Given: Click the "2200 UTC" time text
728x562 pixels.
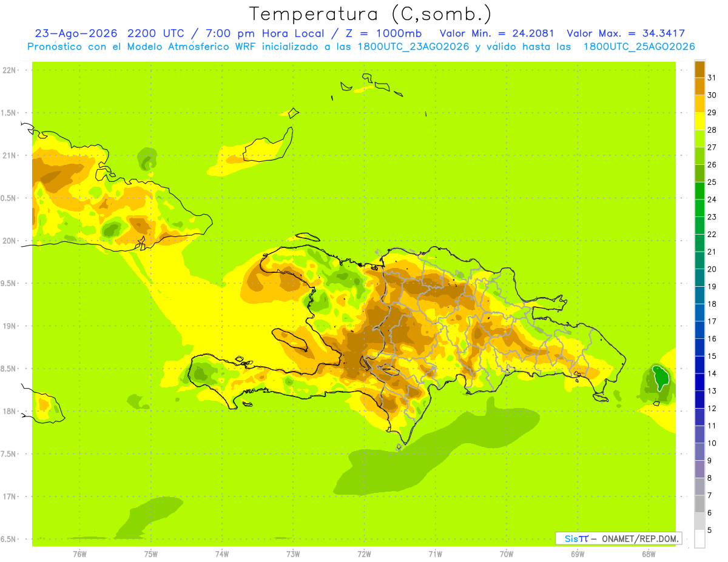Looking at the screenshot, I should tap(157, 33).
